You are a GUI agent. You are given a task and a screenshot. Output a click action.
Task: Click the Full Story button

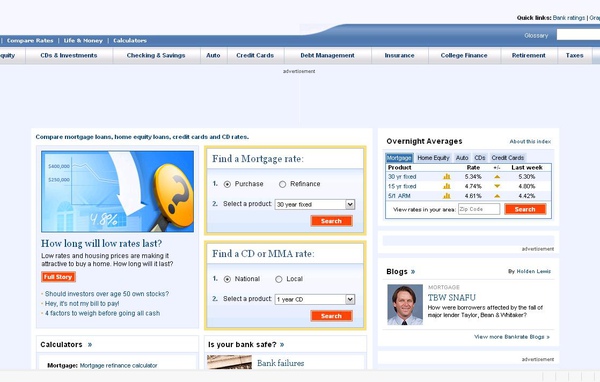[58, 277]
